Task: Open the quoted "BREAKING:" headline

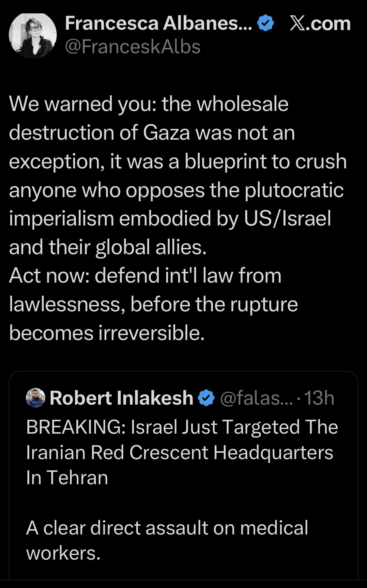Action: tap(74, 427)
